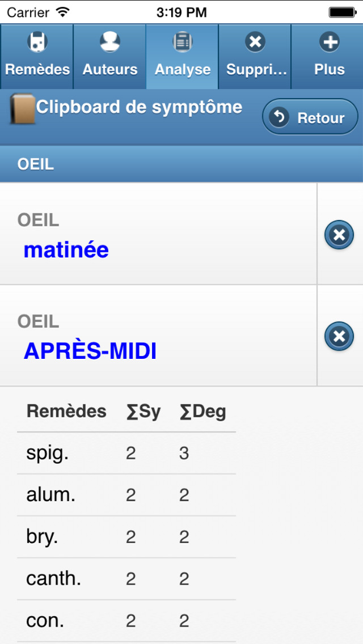
Task: Click the brown book icon
Action: click(x=22, y=109)
